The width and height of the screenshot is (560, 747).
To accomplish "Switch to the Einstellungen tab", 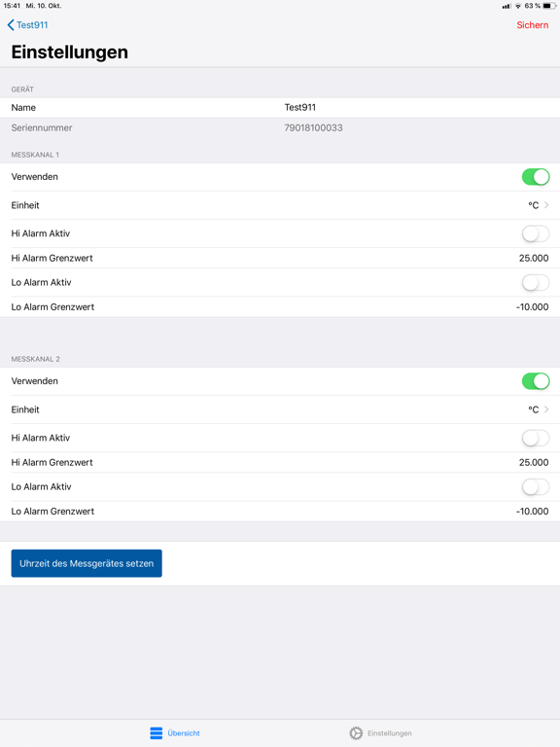I will 380,733.
